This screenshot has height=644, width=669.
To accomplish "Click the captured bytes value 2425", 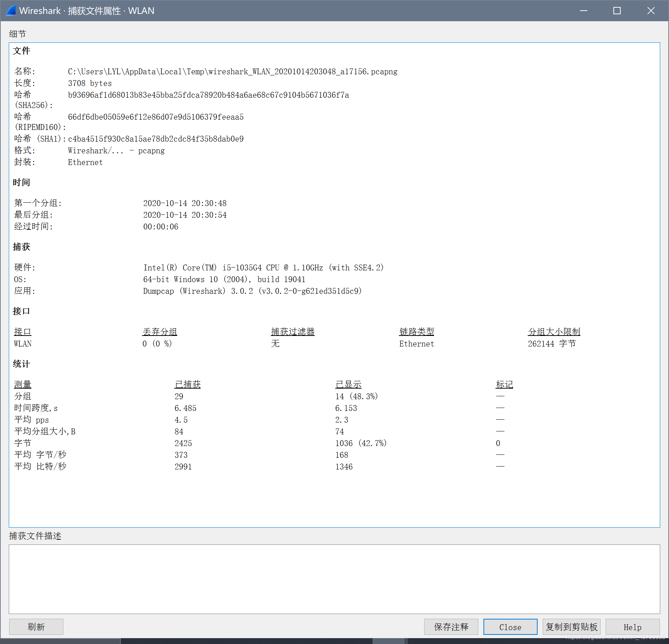I will [183, 443].
